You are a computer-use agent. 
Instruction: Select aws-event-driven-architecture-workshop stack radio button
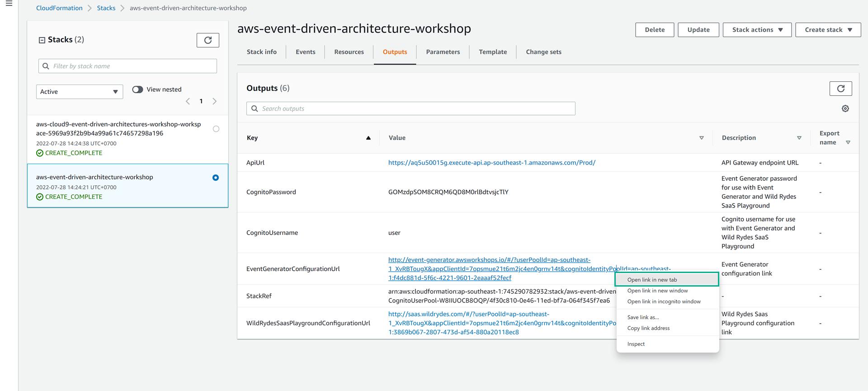coord(216,178)
